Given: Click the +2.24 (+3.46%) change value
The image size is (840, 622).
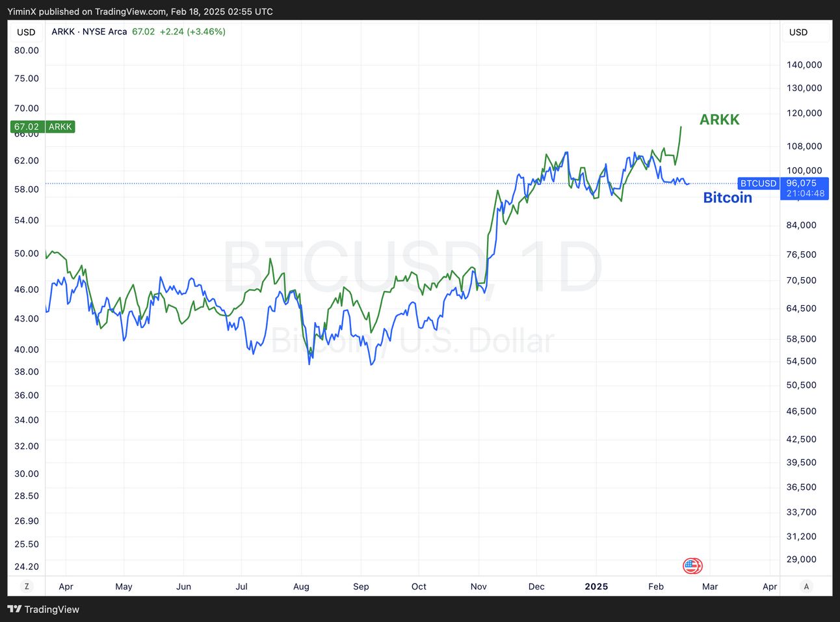Looking at the screenshot, I should [x=192, y=31].
